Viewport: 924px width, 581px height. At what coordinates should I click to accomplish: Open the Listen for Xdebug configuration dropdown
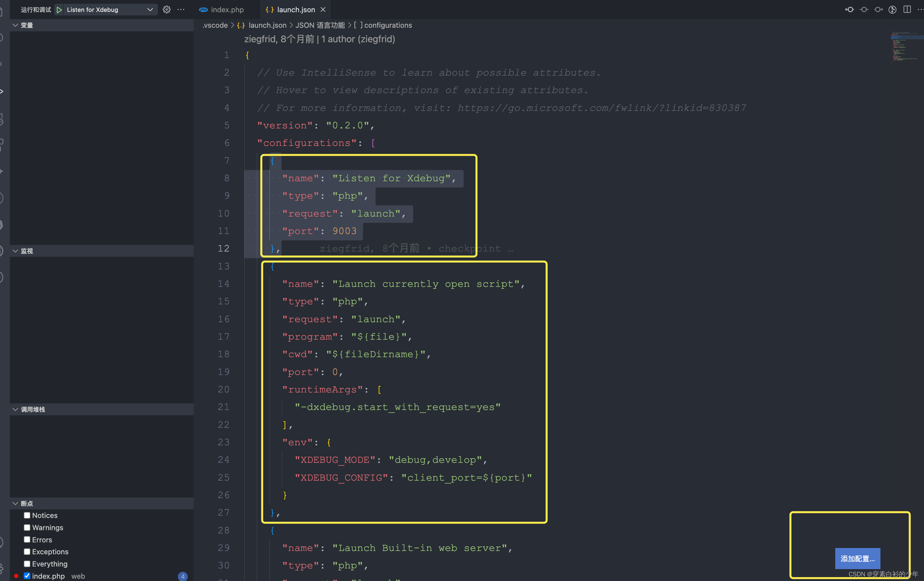[149, 10]
